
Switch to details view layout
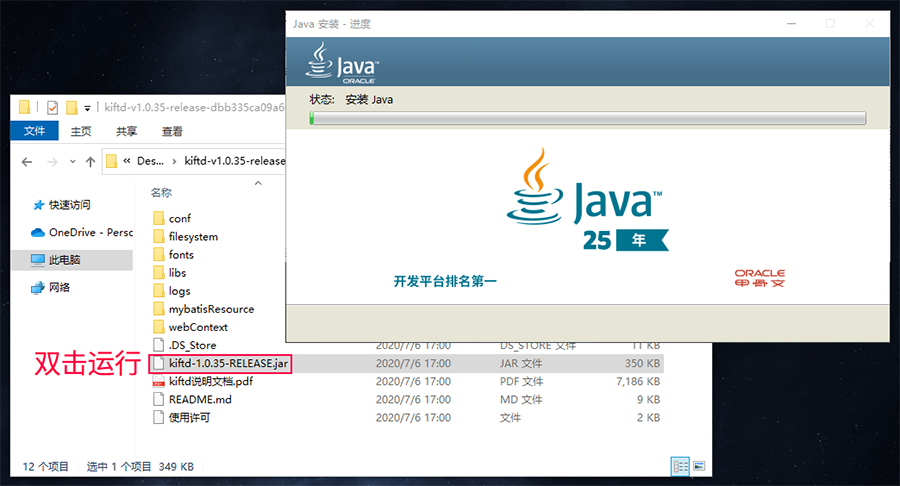[x=680, y=466]
